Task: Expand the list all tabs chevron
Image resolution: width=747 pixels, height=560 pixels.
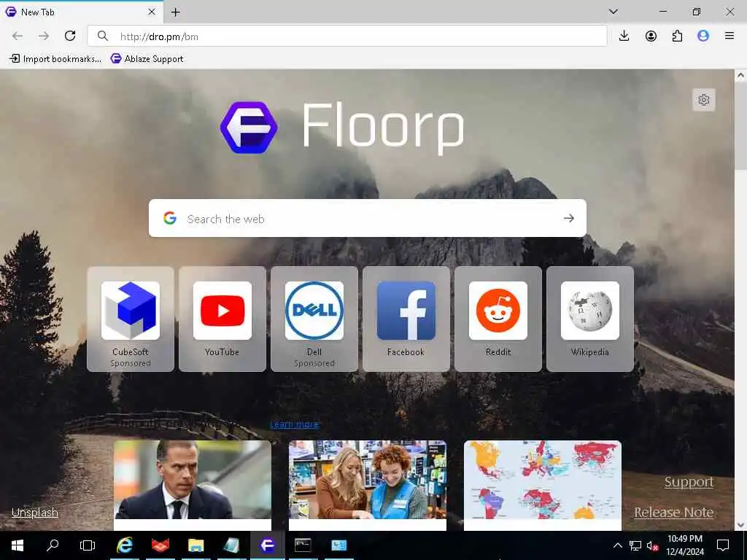Action: click(x=614, y=12)
